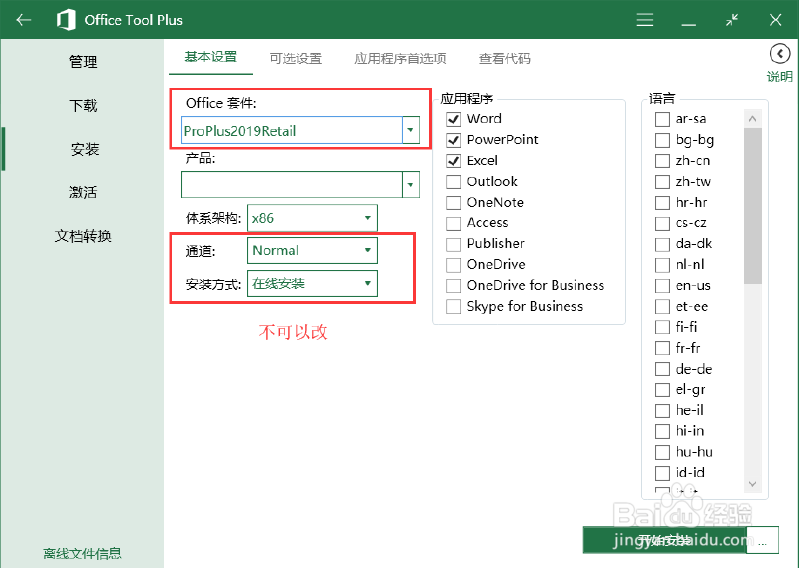The height and width of the screenshot is (568, 799).
Task: Enable the OneDrive checkbox
Action: (x=454, y=265)
